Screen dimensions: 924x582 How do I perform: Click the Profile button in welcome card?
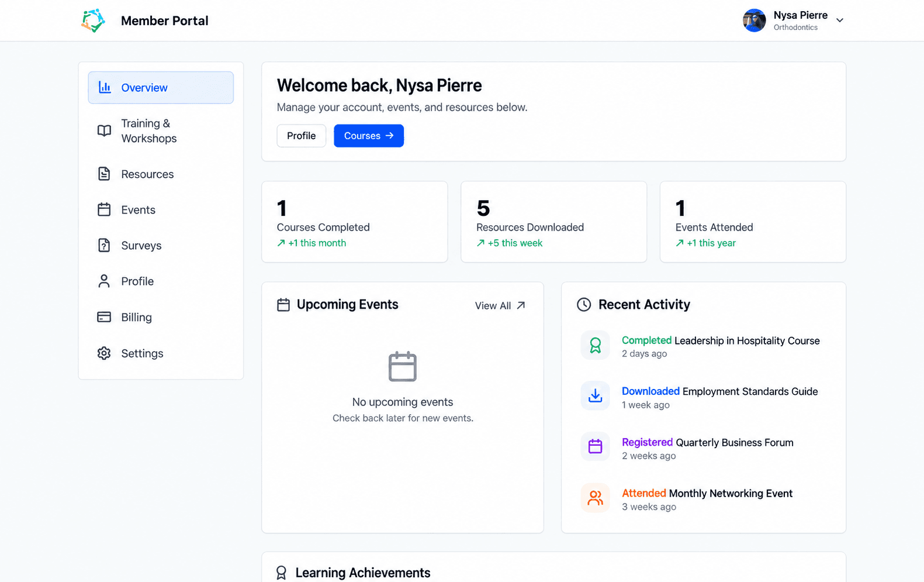(302, 136)
